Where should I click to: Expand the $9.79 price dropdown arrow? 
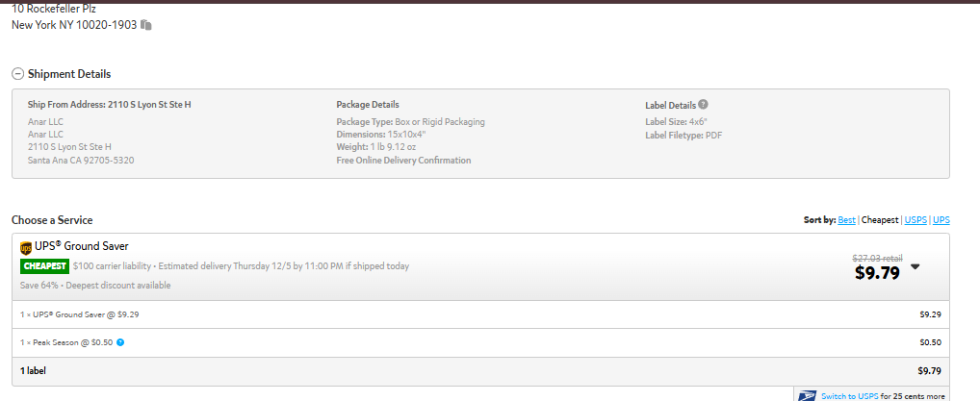(915, 266)
